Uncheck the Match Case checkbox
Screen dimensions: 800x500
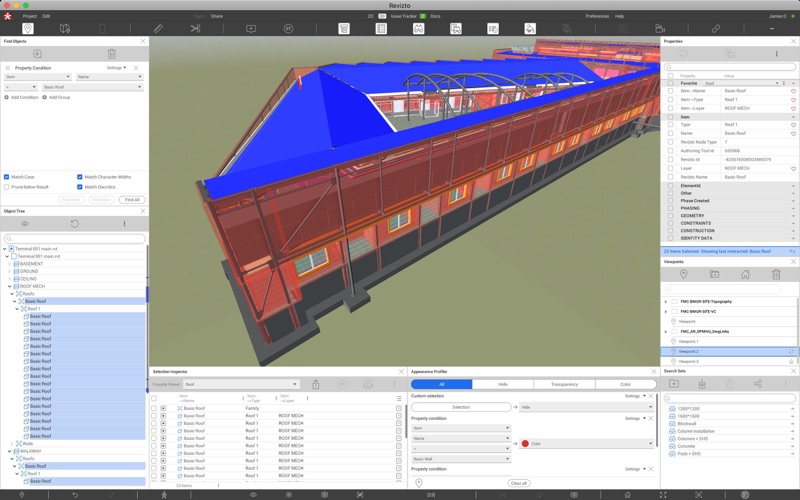[6, 177]
